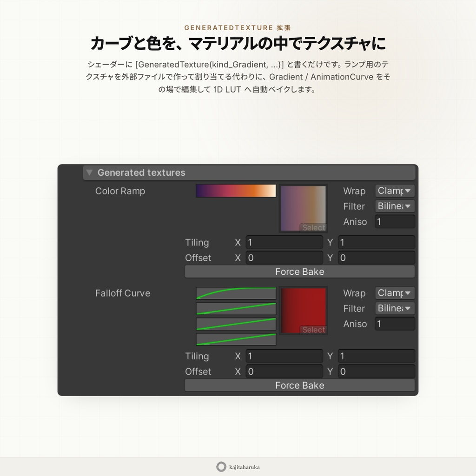Edit Color Ramp Offset Y field

[377, 258]
